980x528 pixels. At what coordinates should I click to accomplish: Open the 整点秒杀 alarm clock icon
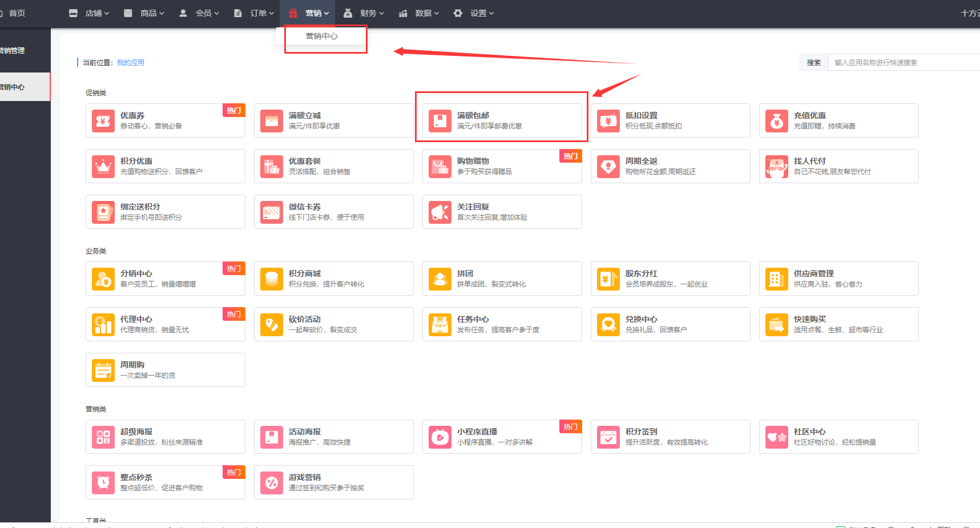point(103,482)
